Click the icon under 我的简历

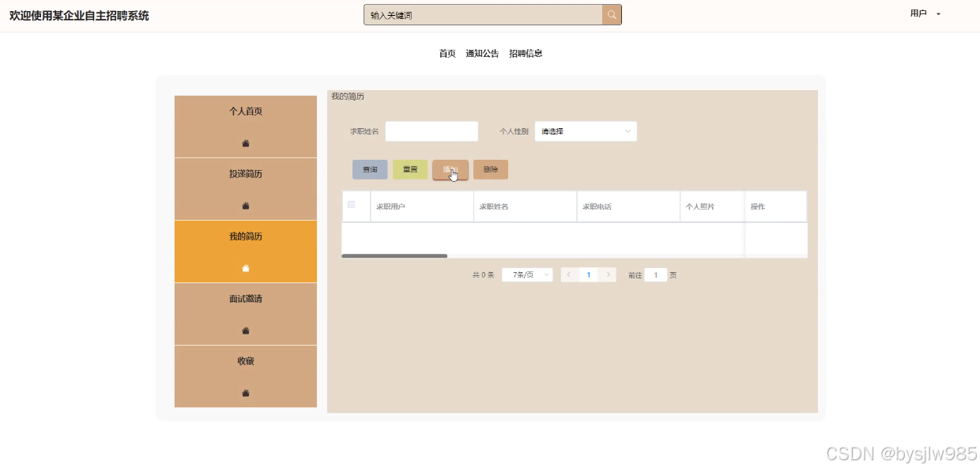[246, 268]
